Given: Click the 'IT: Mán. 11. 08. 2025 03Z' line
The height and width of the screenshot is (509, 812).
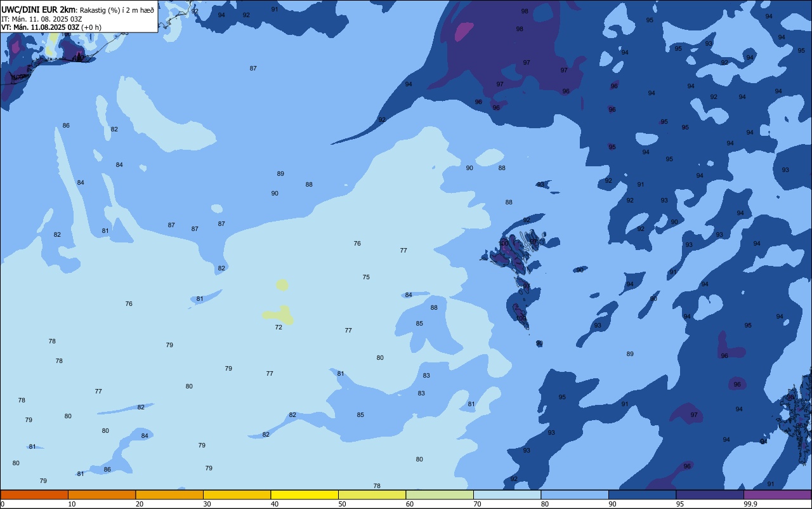Looking at the screenshot, I should pos(41,19).
